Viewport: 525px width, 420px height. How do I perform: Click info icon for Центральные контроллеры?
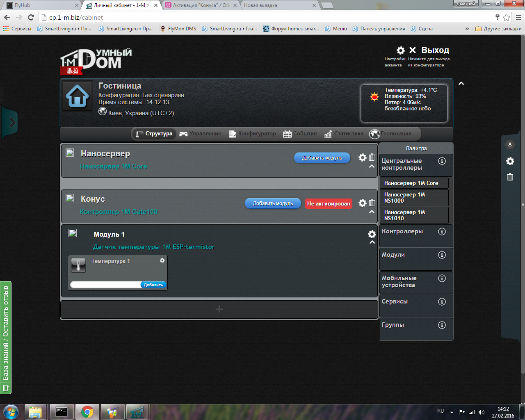click(442, 161)
